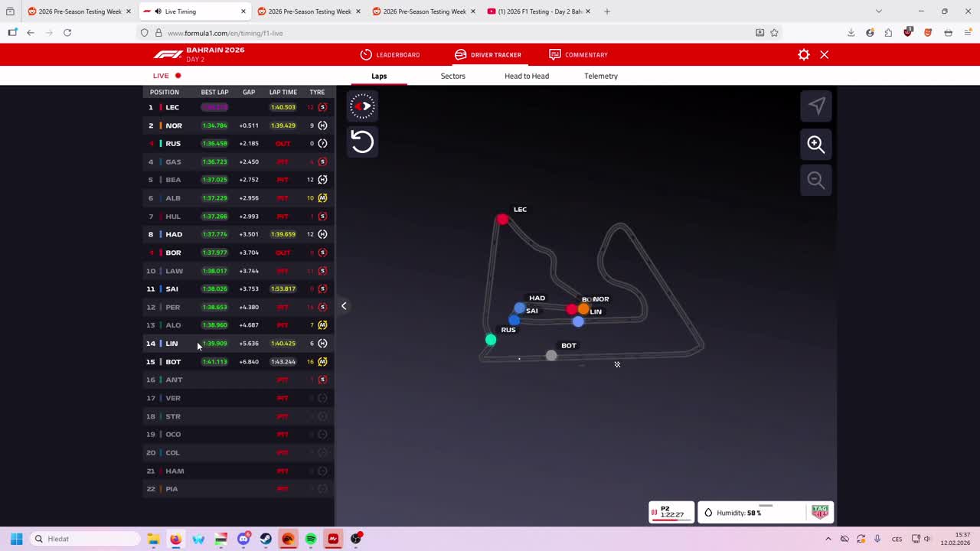Click the gray BOT marker on the track map
This screenshot has width=980, height=551.
(551, 355)
